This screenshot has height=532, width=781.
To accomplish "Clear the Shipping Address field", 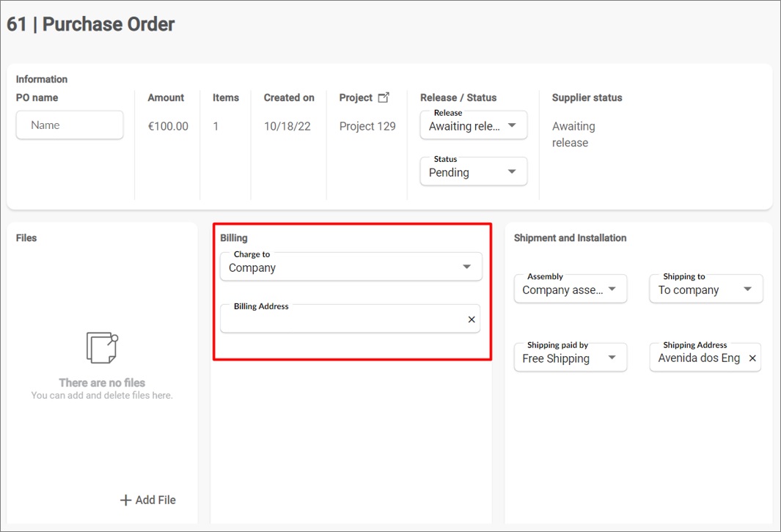I will tap(752, 358).
